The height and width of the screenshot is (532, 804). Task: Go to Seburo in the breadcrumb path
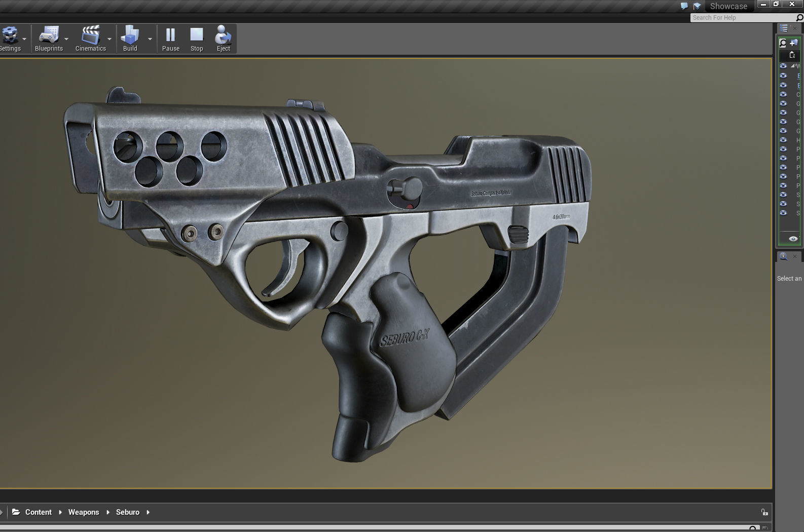[128, 512]
